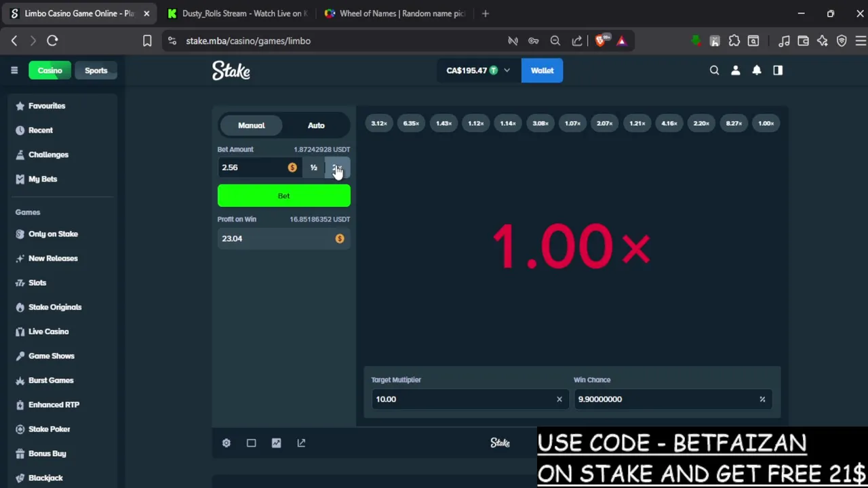Click the coin icon in Bet Amount
868x488 pixels.
tap(292, 167)
